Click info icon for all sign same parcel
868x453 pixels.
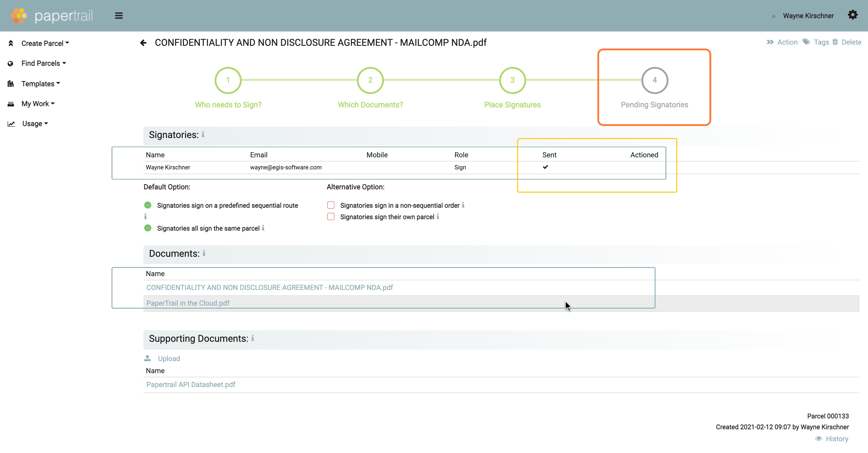click(x=263, y=228)
